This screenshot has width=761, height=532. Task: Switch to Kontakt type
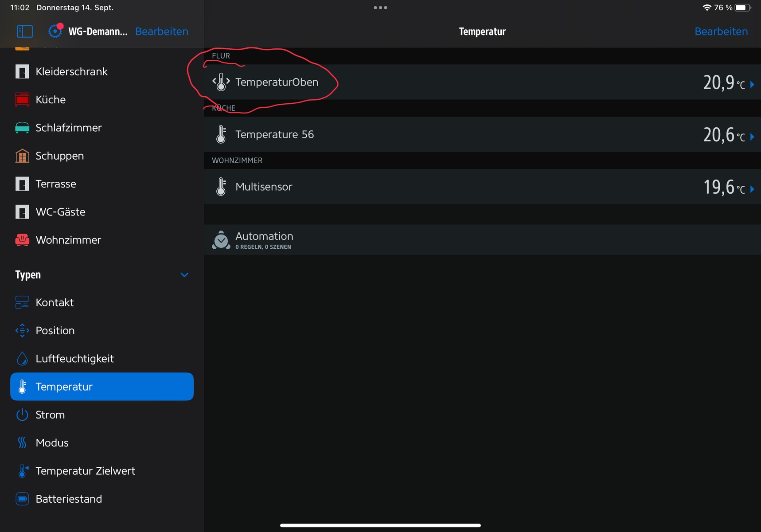click(55, 302)
